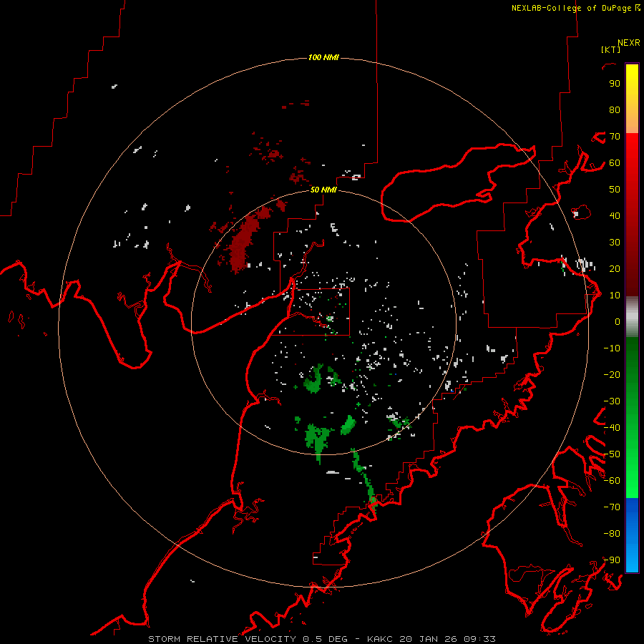Click the -90 value on the velocity scale

point(612,560)
